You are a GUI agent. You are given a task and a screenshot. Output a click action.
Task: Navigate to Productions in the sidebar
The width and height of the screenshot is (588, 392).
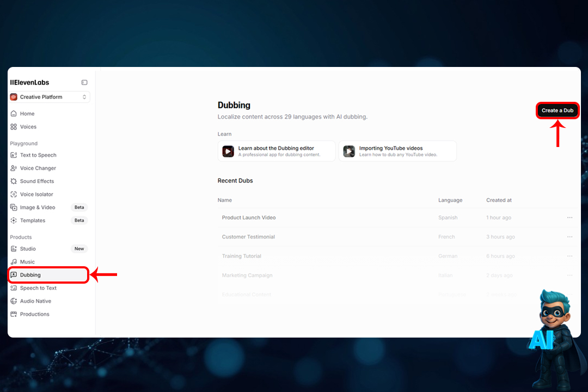tap(34, 314)
